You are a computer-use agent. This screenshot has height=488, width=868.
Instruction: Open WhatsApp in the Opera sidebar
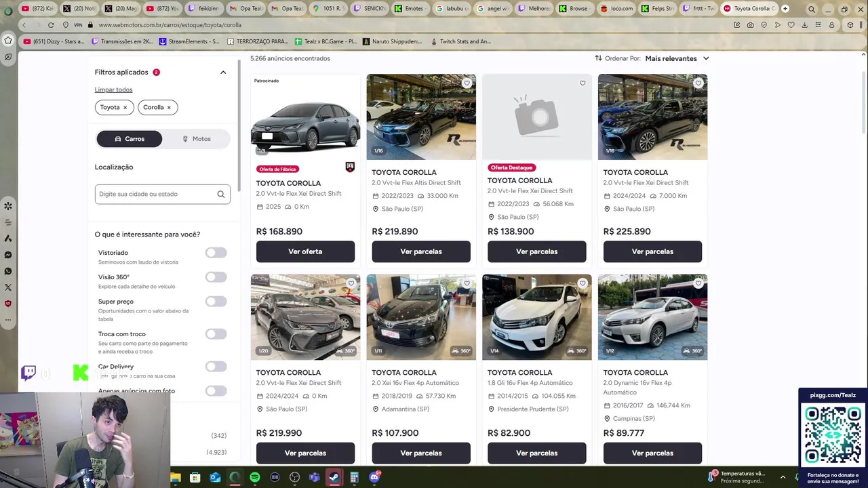(8, 271)
